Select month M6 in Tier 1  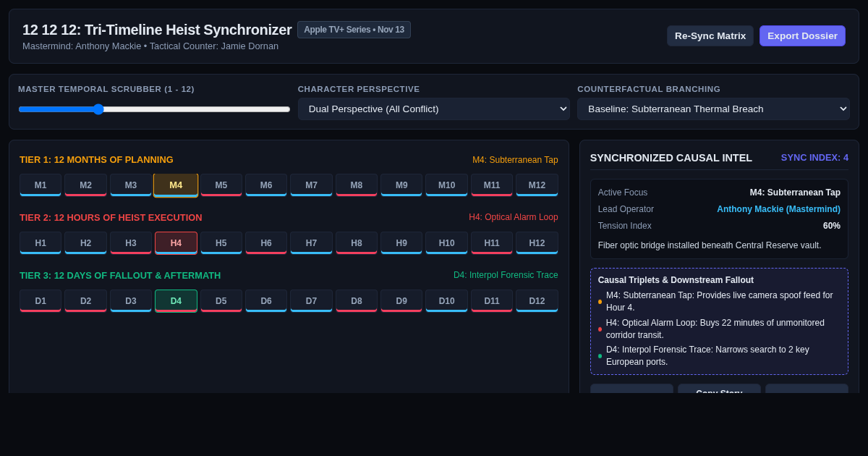tap(266, 185)
